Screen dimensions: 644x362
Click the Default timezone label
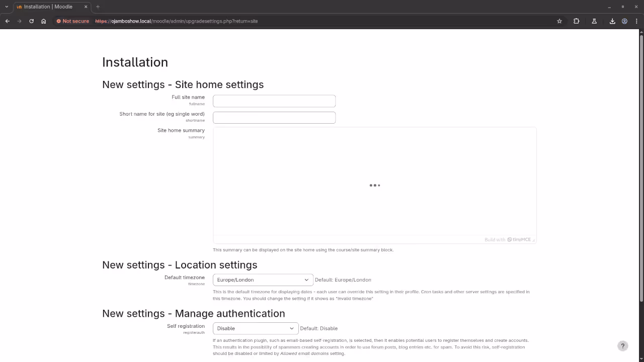(185, 278)
